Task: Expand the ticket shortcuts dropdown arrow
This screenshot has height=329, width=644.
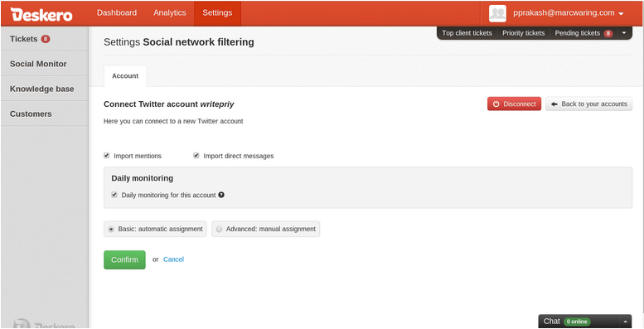Action: coord(624,33)
